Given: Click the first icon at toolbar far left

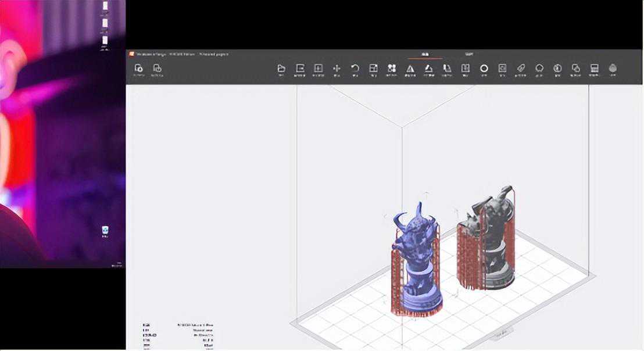Looking at the screenshot, I should pos(138,69).
